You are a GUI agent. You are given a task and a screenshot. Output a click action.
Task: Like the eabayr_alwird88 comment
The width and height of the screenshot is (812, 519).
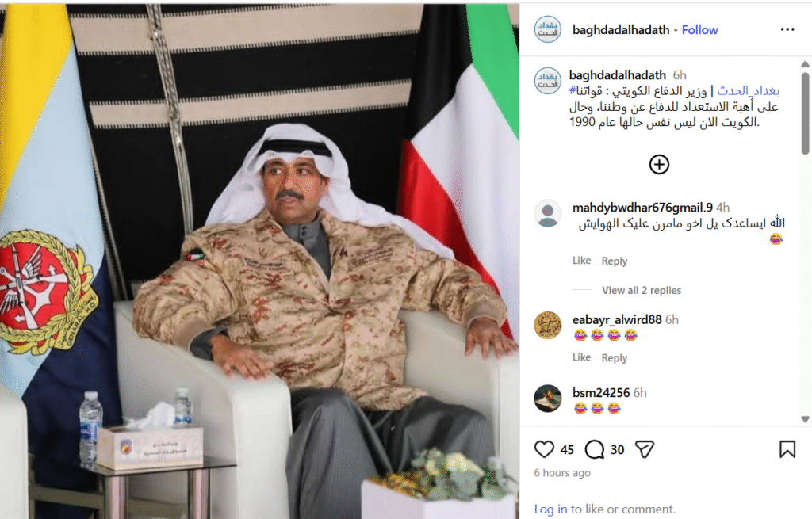(x=581, y=357)
